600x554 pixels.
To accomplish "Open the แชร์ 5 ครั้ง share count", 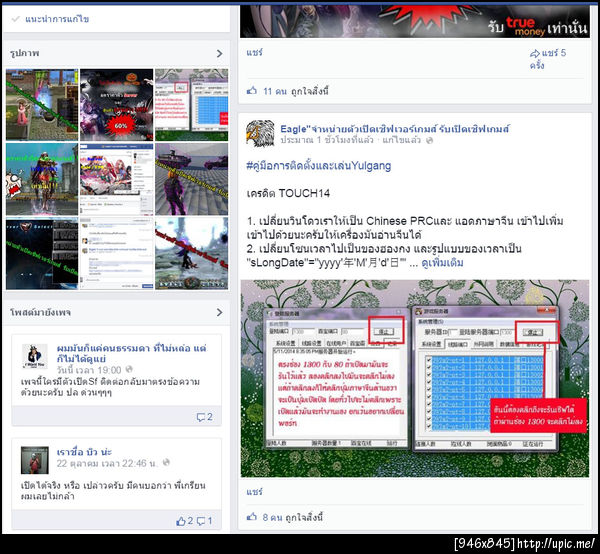I will (548, 59).
